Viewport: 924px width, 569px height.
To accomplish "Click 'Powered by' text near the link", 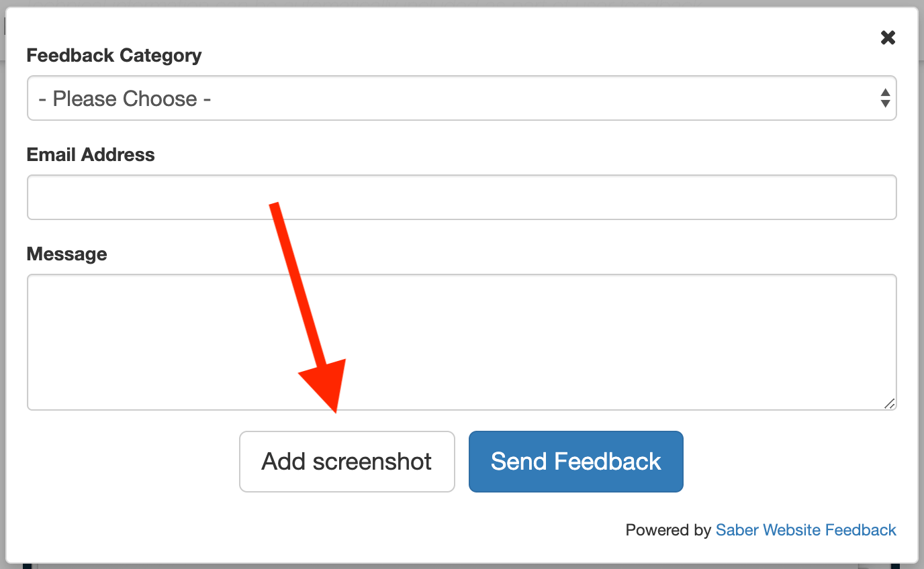I will click(x=669, y=529).
